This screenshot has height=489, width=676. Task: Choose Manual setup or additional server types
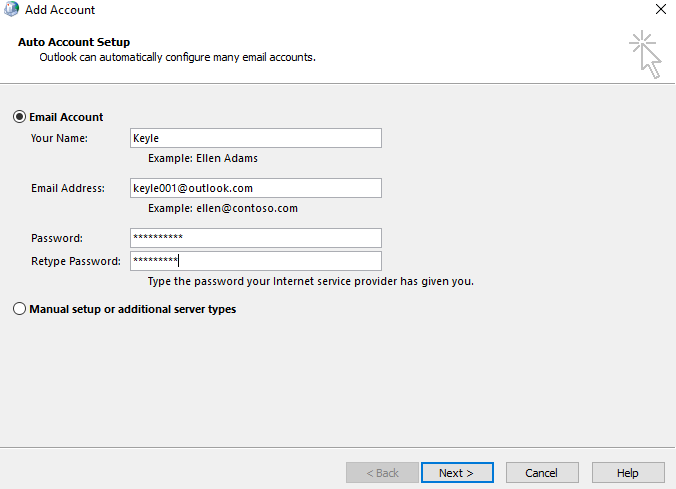click(x=20, y=309)
